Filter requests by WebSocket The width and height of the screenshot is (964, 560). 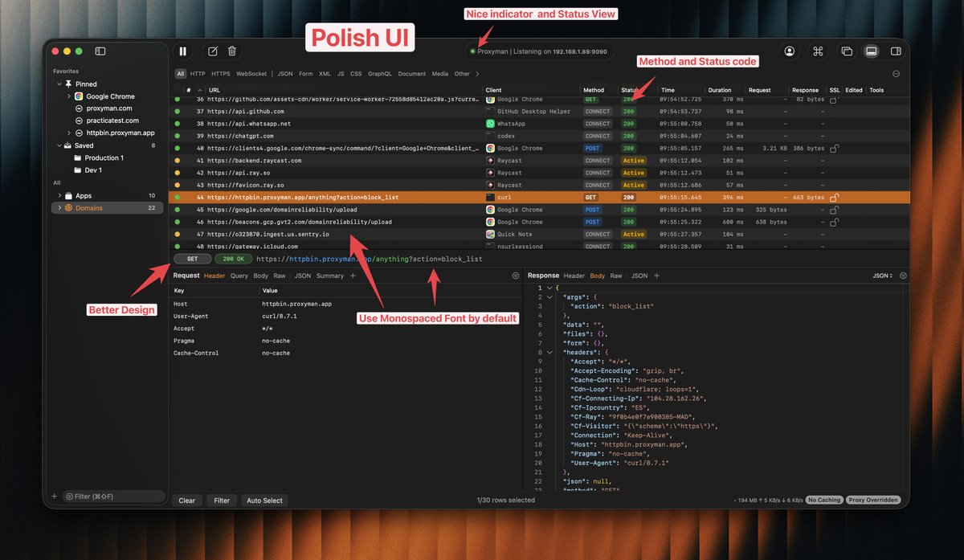(251, 74)
